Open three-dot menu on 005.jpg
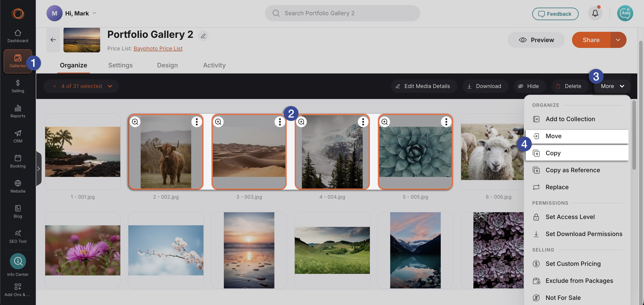 446,122
